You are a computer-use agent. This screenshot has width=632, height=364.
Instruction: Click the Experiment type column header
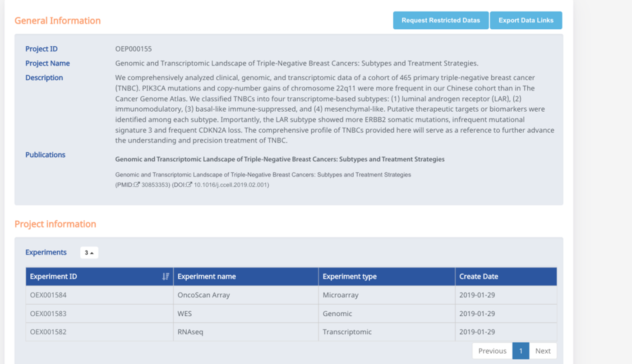tap(387, 277)
